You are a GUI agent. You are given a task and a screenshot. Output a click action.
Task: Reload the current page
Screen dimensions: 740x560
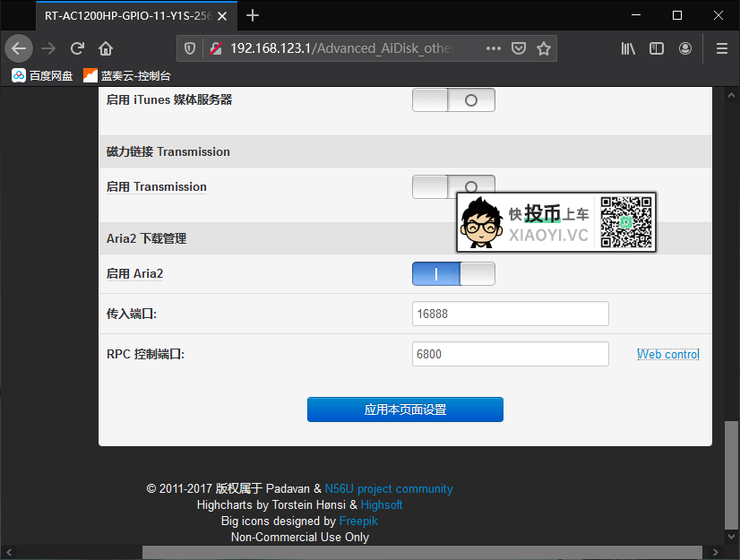[77, 48]
